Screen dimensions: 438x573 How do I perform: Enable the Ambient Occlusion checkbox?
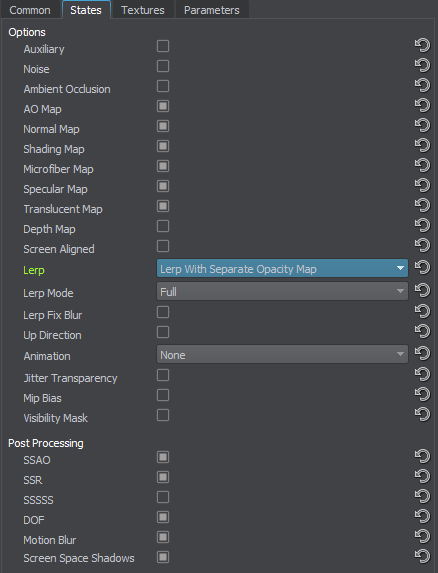163,86
